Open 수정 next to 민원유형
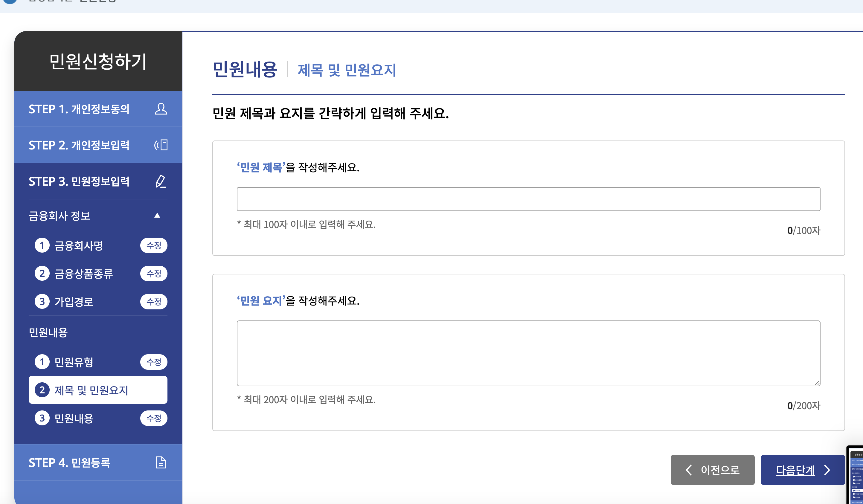The image size is (863, 504). pos(154,362)
